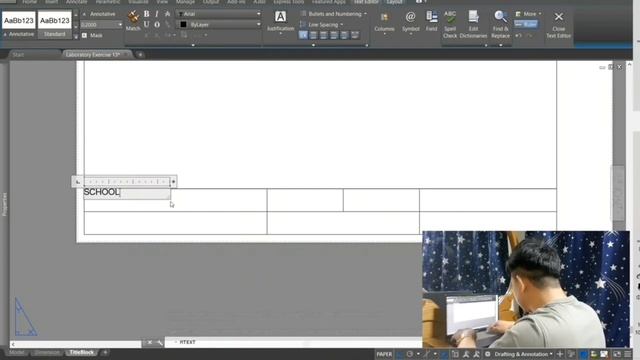Click the command line input field

[292, 342]
